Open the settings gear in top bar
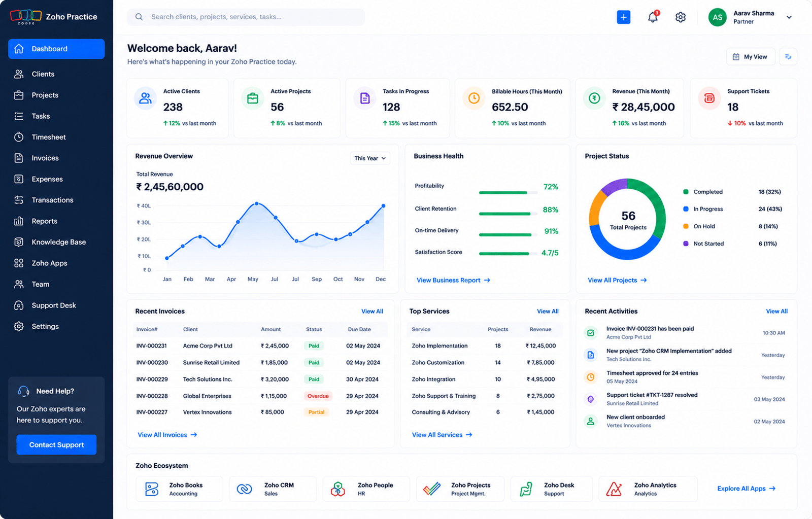The height and width of the screenshot is (519, 812). pos(681,17)
